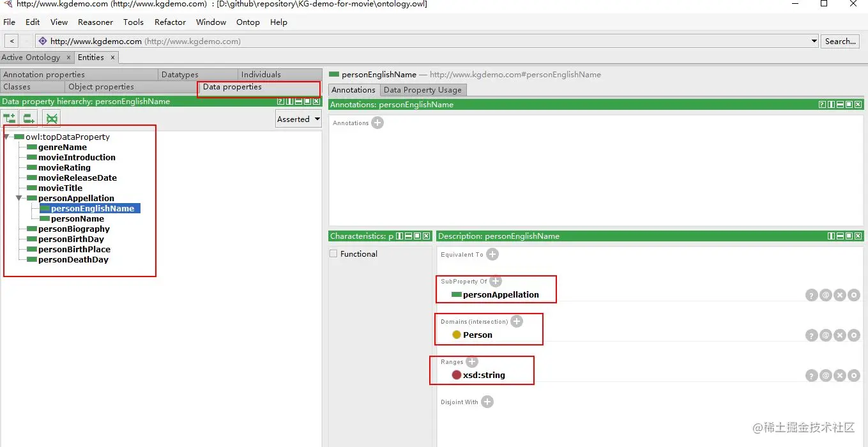Image resolution: width=868 pixels, height=447 pixels.
Task: Edit the Person domain row
Action: tap(854, 335)
